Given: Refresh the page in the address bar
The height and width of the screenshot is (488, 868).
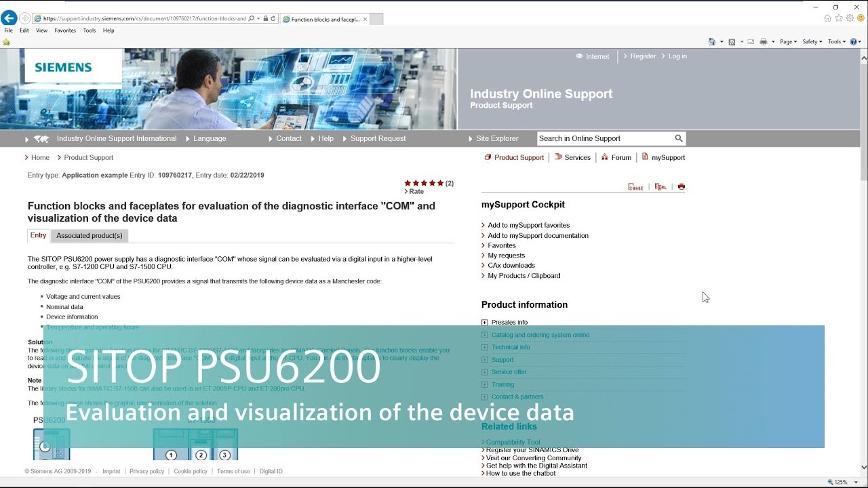Looking at the screenshot, I should tap(273, 19).
